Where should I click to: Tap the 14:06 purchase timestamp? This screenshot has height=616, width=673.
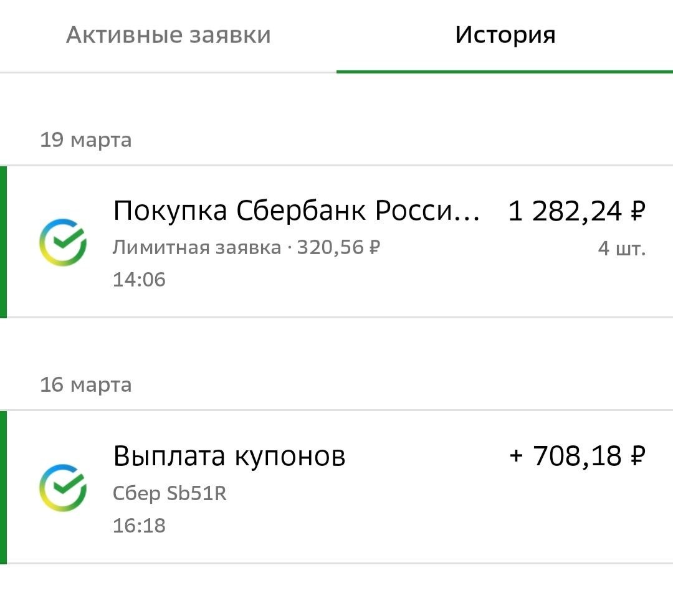pos(139,280)
